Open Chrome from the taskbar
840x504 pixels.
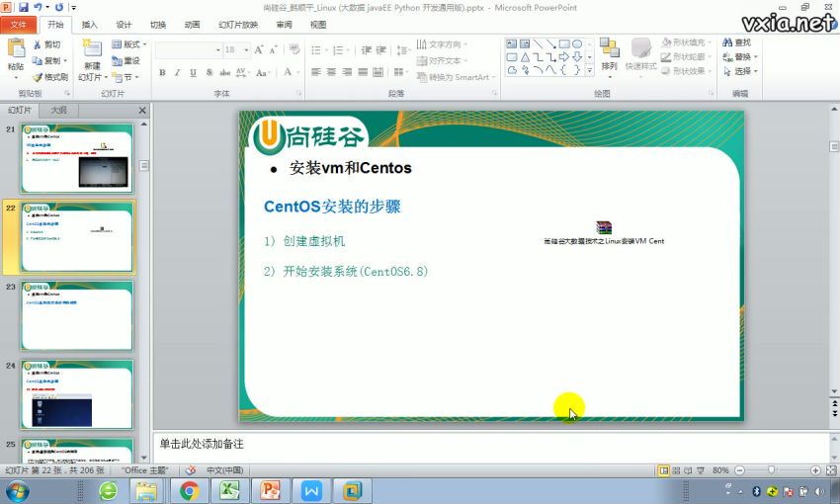point(189,491)
